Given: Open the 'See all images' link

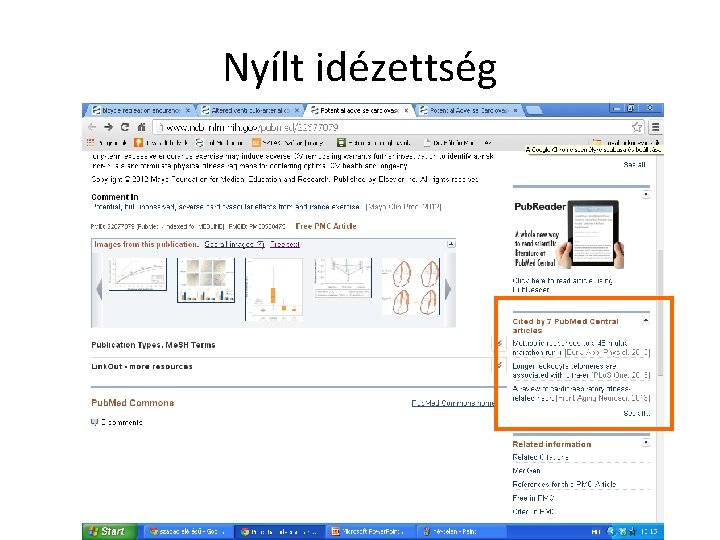Looking at the screenshot, I should pyautogui.click(x=234, y=244).
